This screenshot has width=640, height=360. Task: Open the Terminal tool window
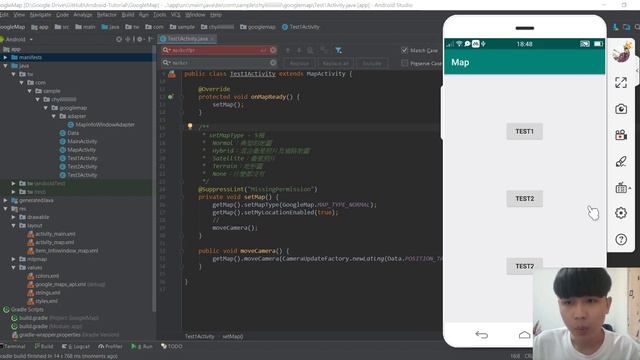pyautogui.click(x=14, y=346)
